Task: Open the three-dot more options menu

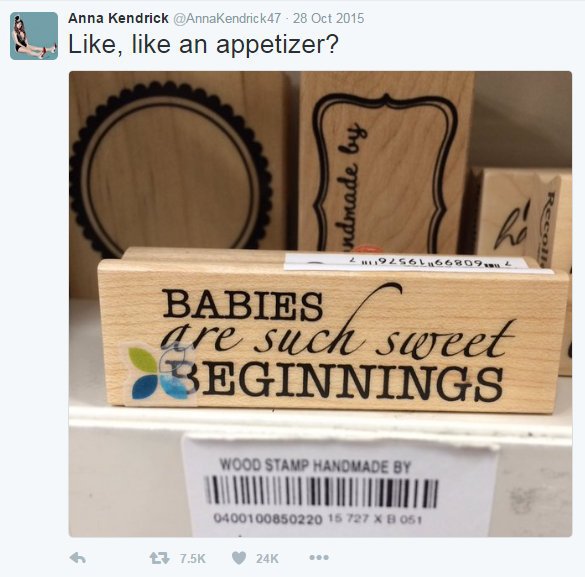Action: pos(319,558)
